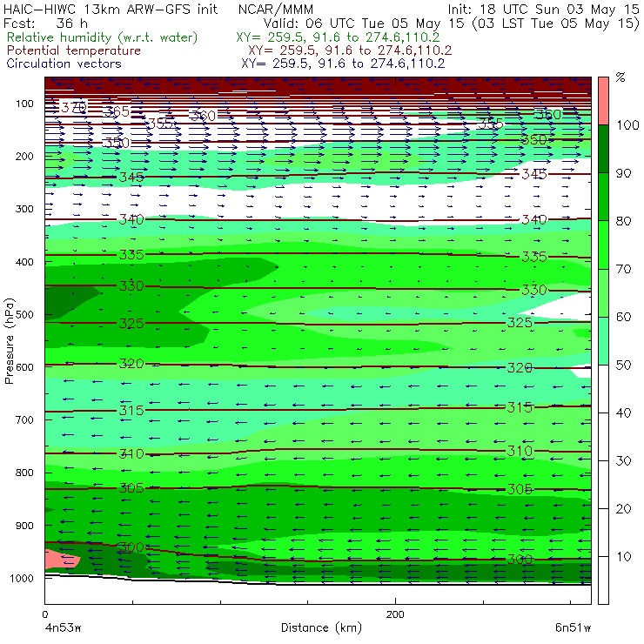Click the colorbar "30" value label
The height and width of the screenshot is (644, 644).
coord(623,460)
